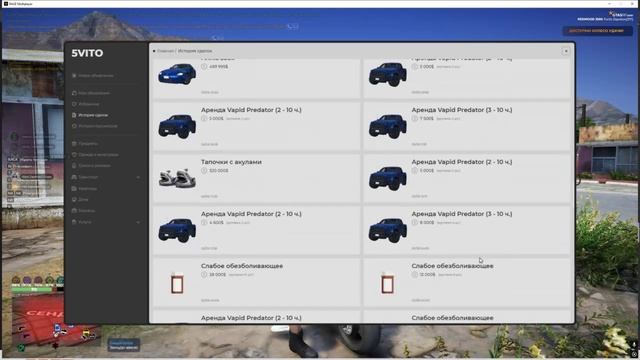This screenshot has width=640, height=360.
Task: Click the coin icon beside 320 000$
Action: coord(204,171)
